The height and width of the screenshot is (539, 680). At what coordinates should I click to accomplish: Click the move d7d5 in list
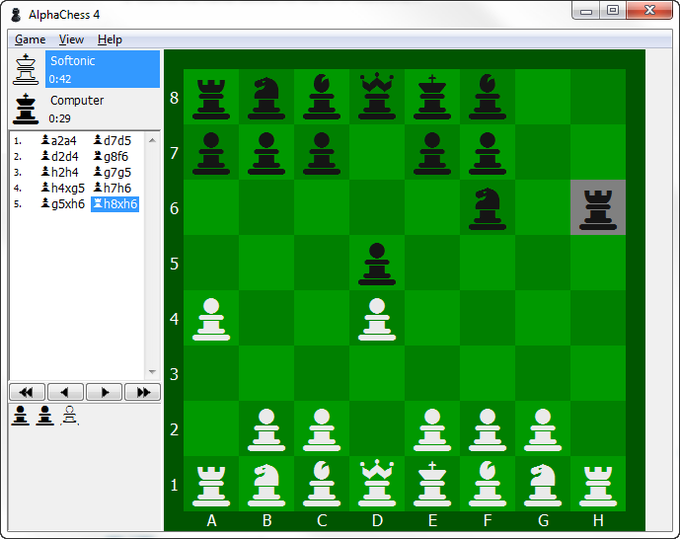coord(112,140)
